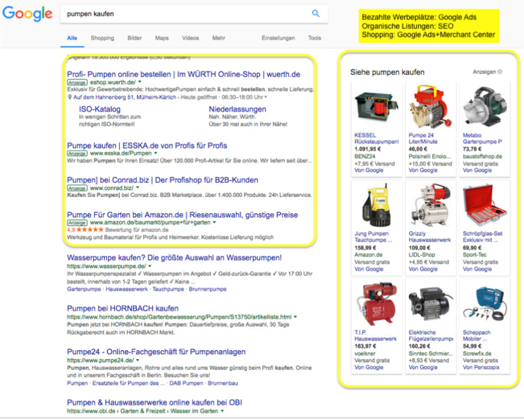Viewport: 524px width, 420px height.
Task: Click the Anzeigen info icon
Action: [x=500, y=72]
